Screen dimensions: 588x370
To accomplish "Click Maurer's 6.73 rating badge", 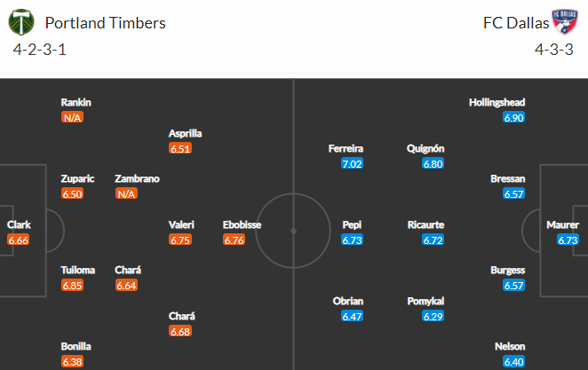I will pyautogui.click(x=568, y=240).
